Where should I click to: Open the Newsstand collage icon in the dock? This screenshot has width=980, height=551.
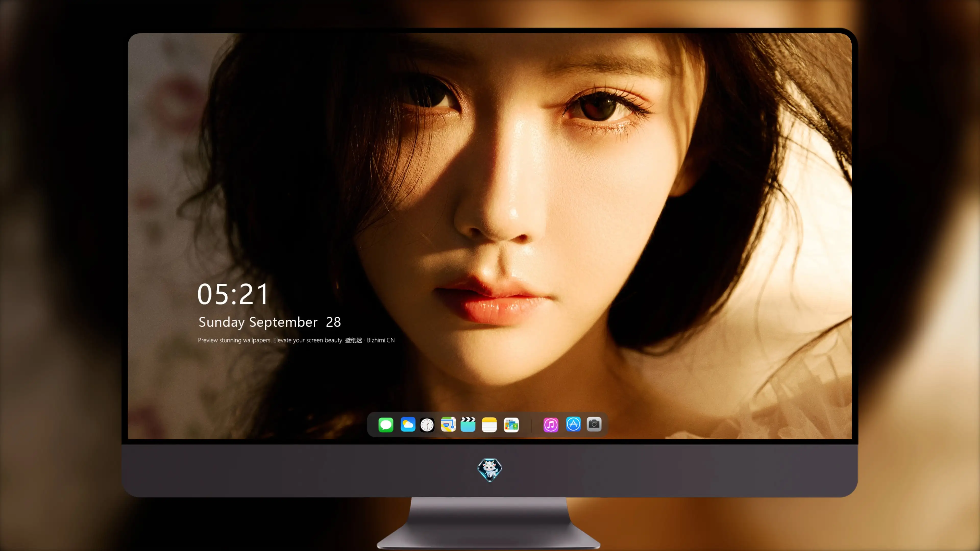point(511,425)
